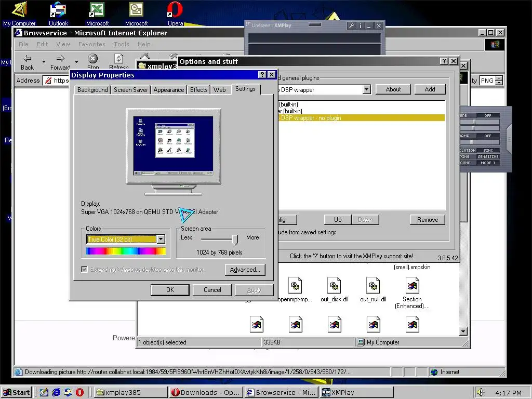Image resolution: width=532 pixels, height=399 pixels.
Task: Click Cancel in Display Properties
Action: coord(212,290)
